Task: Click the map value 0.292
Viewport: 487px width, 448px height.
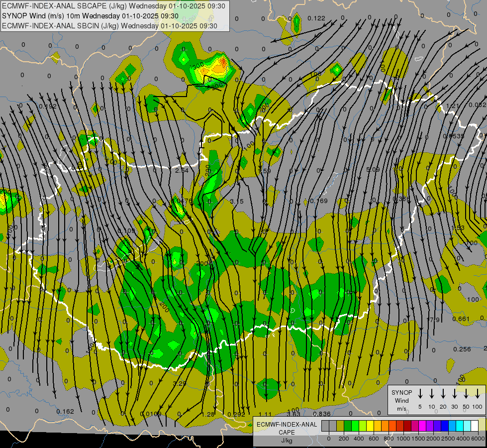Action: tap(236, 414)
